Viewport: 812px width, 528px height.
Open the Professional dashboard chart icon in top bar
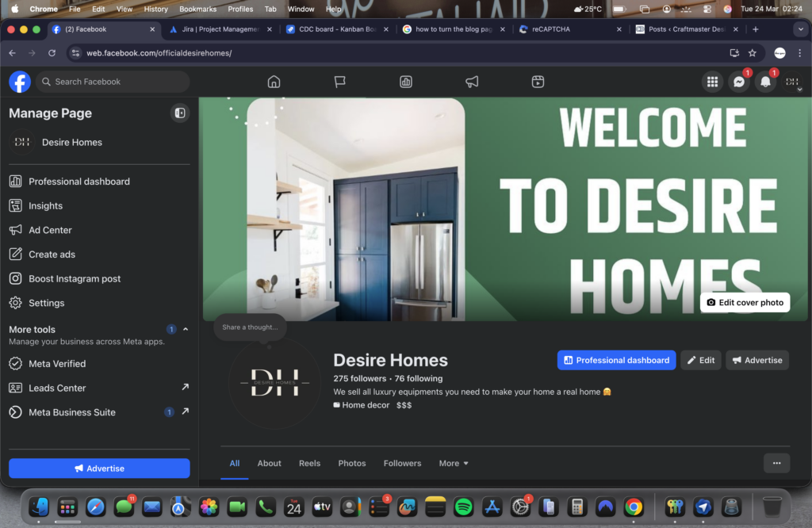click(406, 82)
